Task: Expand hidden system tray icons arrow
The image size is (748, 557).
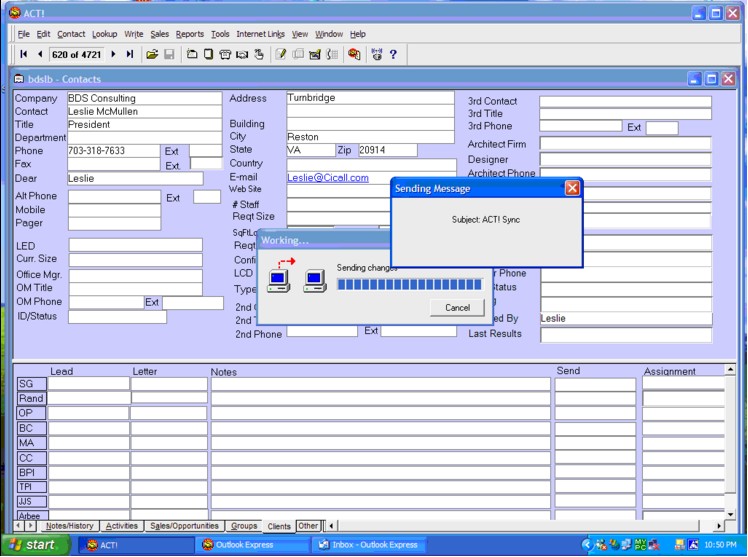Action: 587,544
